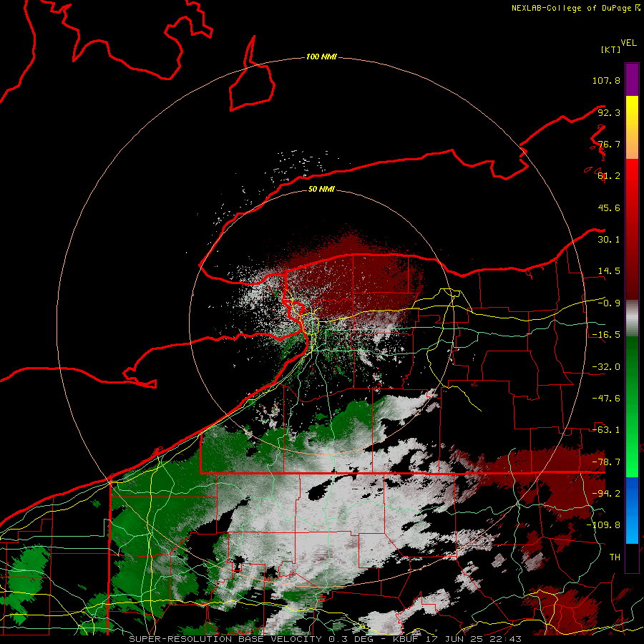Screen dimensions: 644x644
Task: Click the 100 NMI range ring label
Action: 321,57
